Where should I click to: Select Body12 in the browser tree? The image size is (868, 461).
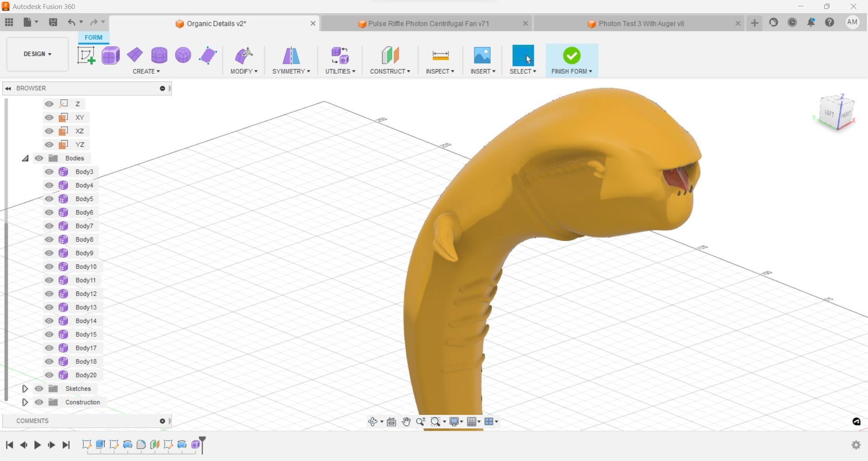[x=86, y=294]
